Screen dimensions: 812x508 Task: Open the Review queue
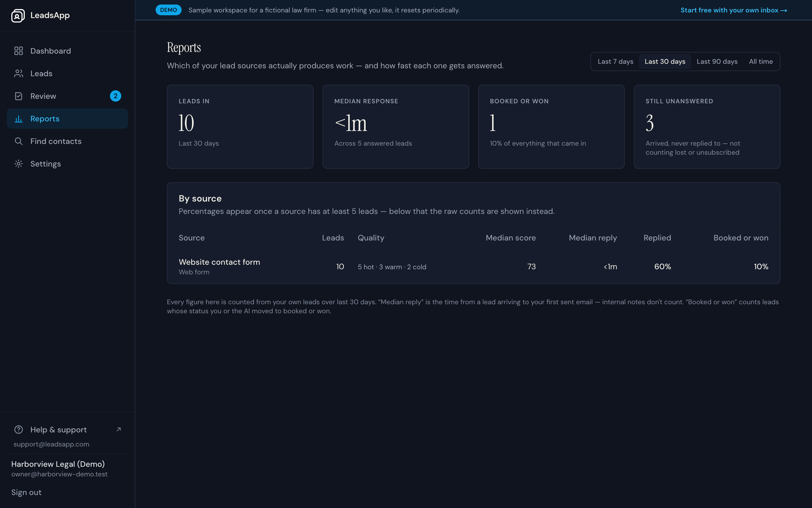(x=67, y=96)
